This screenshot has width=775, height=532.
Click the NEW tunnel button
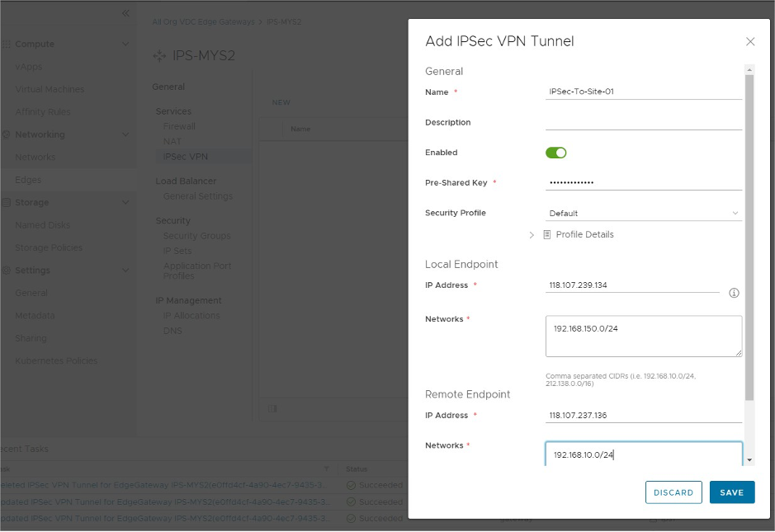281,102
